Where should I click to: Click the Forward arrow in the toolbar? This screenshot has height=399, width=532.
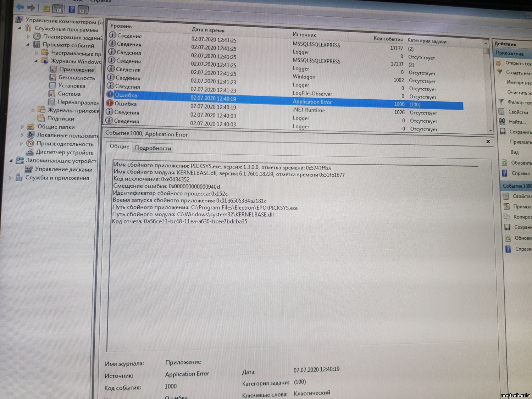31,7
